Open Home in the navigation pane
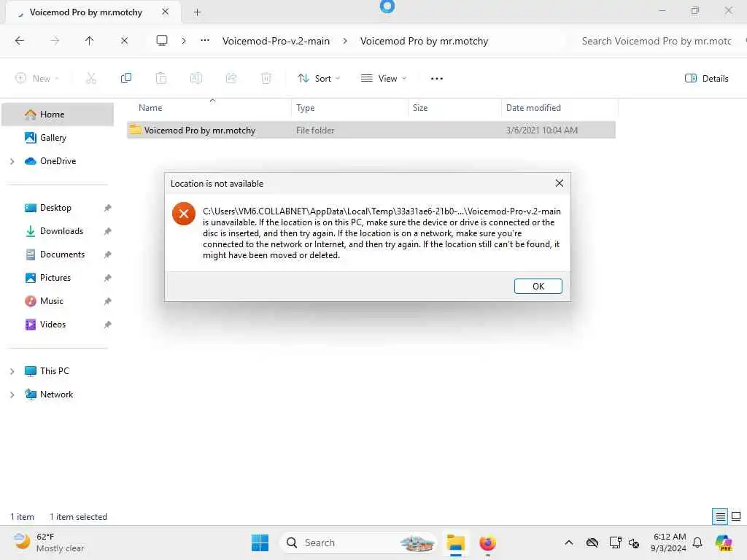747x560 pixels. tap(58, 114)
